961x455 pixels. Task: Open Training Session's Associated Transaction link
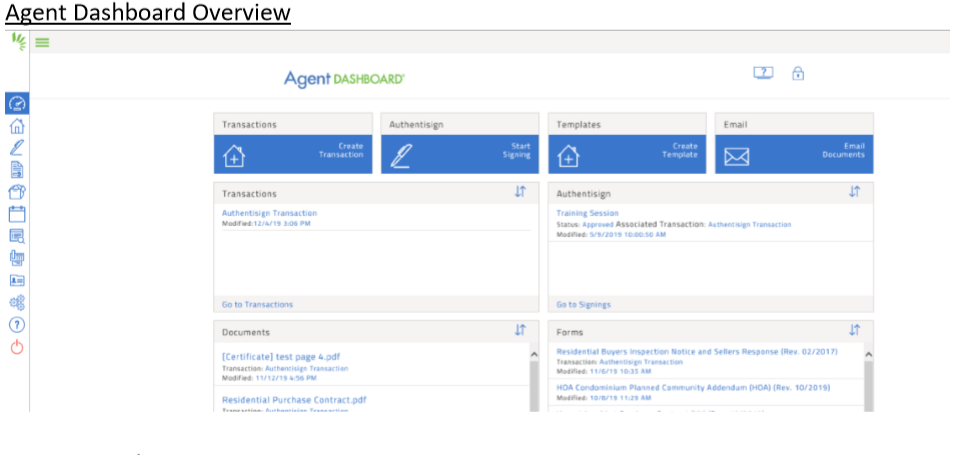coord(750,225)
